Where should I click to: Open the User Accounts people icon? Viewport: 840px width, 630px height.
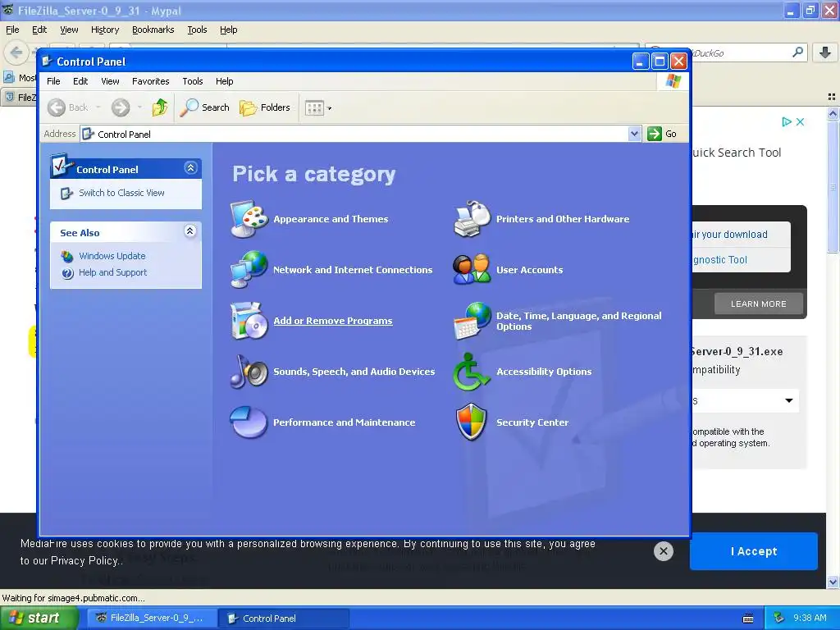(472, 269)
